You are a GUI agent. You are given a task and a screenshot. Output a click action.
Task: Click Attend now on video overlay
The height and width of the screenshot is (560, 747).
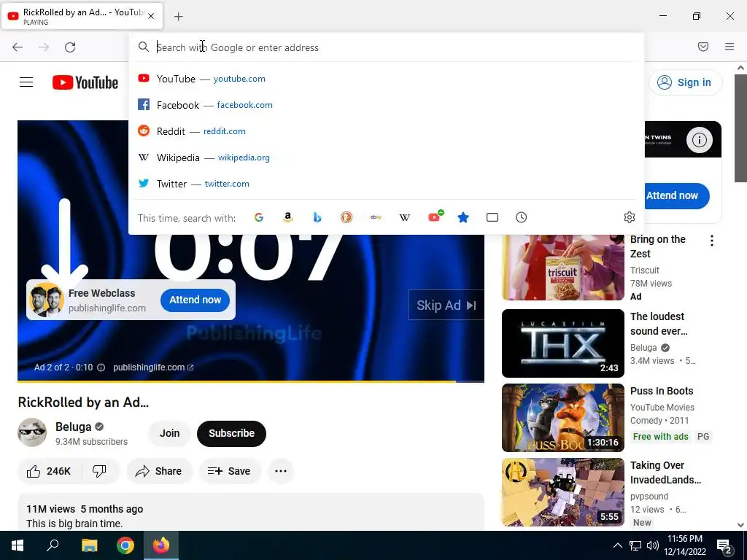pyautogui.click(x=195, y=300)
